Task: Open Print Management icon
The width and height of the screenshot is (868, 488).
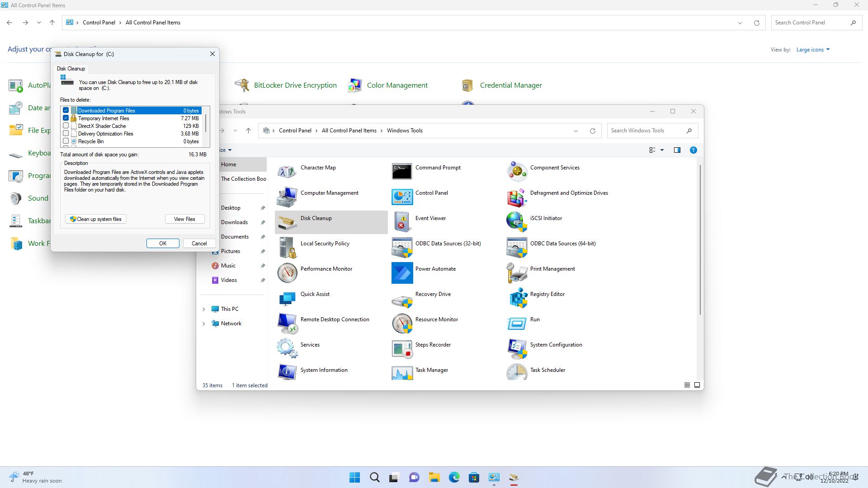Action: tap(517, 272)
